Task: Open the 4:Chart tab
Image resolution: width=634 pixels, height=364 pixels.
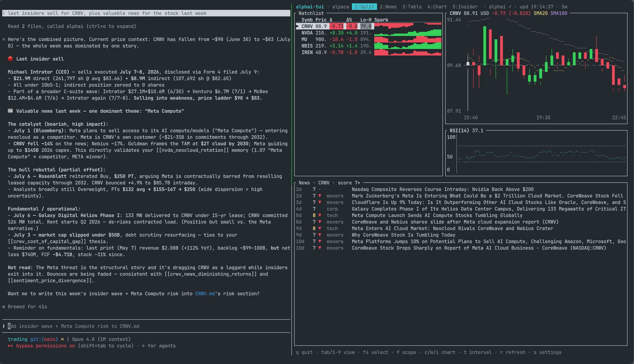Action: (437, 7)
